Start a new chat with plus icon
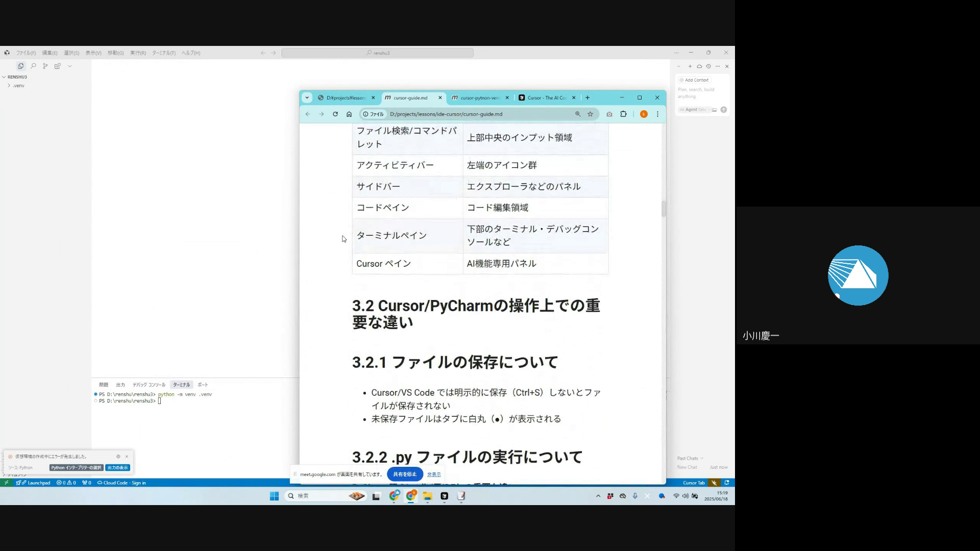 pos(690,66)
